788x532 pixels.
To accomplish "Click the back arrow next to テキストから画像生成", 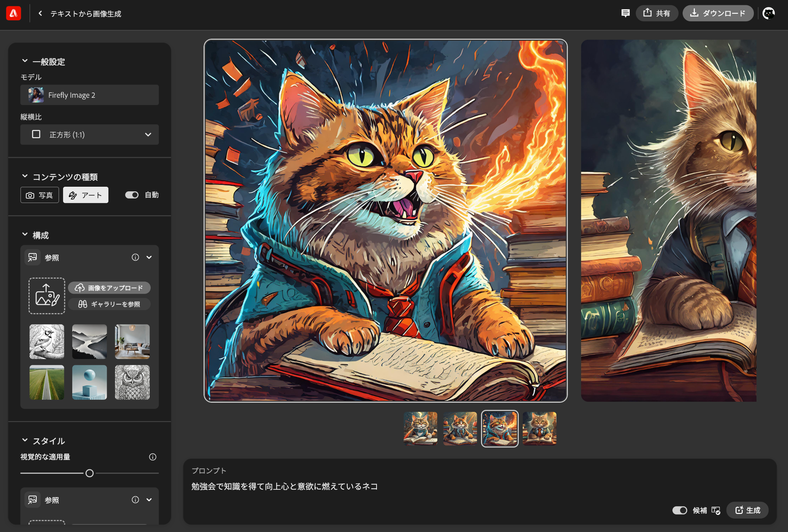I will 40,13.
